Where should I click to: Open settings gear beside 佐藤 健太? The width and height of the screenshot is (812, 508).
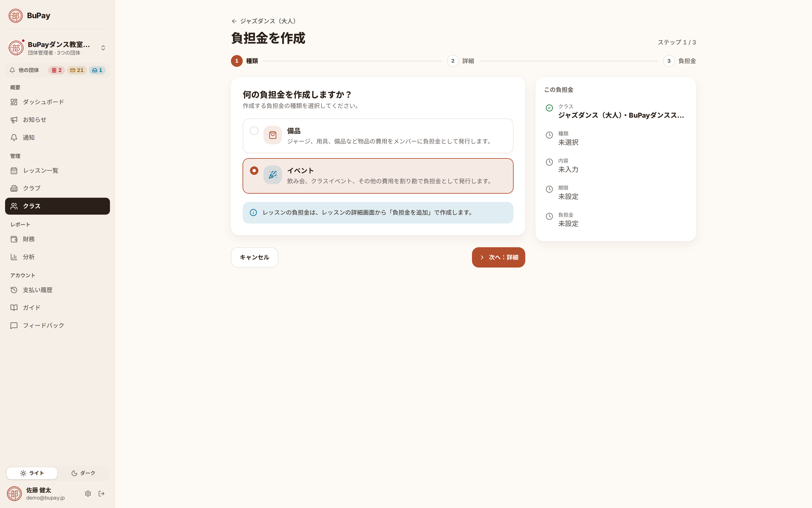pos(88,494)
